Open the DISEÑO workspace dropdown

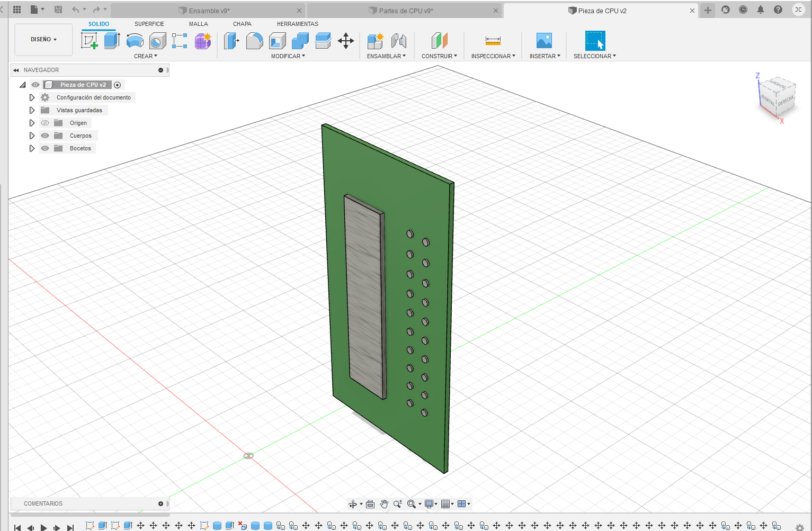[x=43, y=40]
